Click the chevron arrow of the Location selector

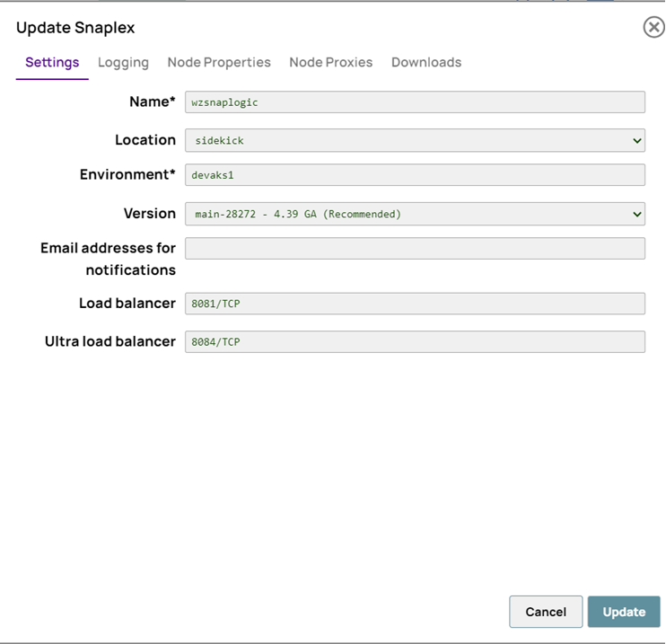coord(636,141)
